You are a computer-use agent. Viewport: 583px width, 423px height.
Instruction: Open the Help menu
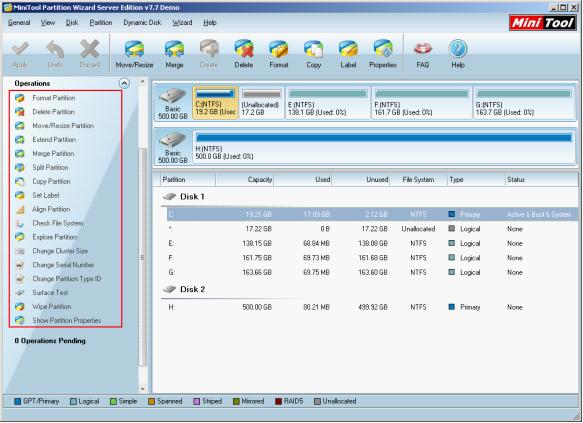[x=210, y=23]
